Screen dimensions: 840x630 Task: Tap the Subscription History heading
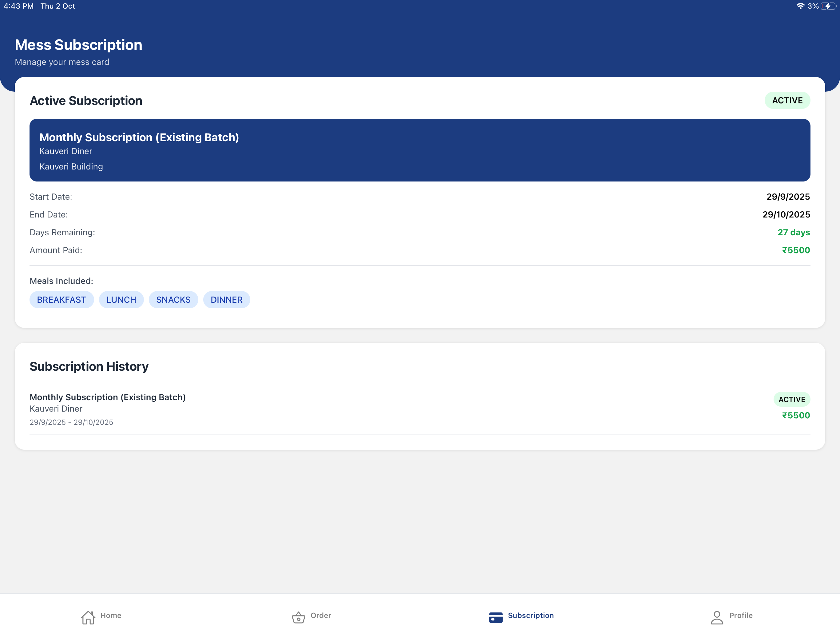coord(89,366)
